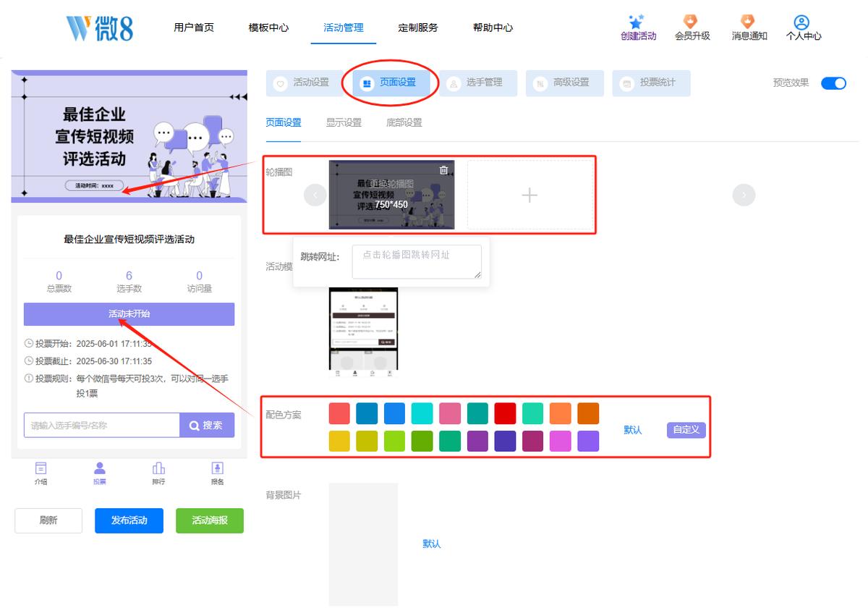868x616 pixels.
Task: Pick the dark orange swatch ending top row
Action: (x=588, y=413)
